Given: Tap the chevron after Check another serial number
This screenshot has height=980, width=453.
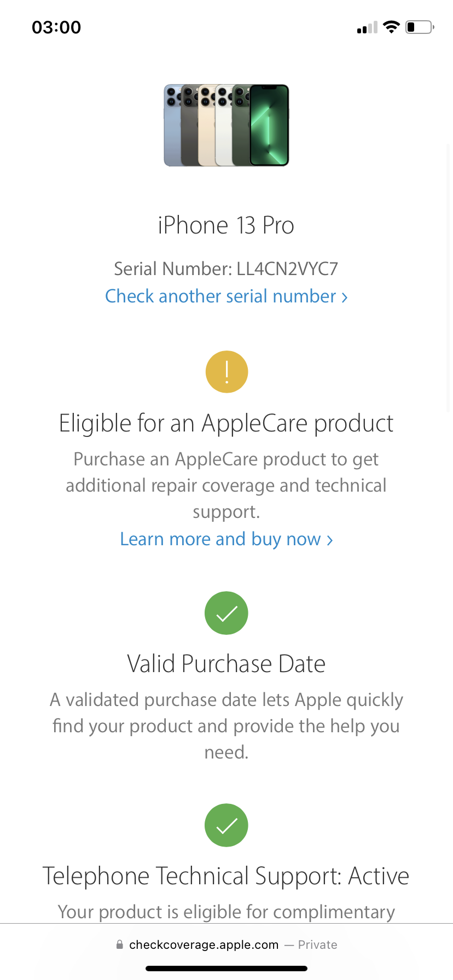Looking at the screenshot, I should tap(344, 297).
